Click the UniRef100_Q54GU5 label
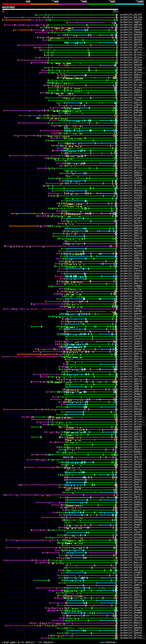Screen dimensions: 146x644 click(x=131, y=65)
